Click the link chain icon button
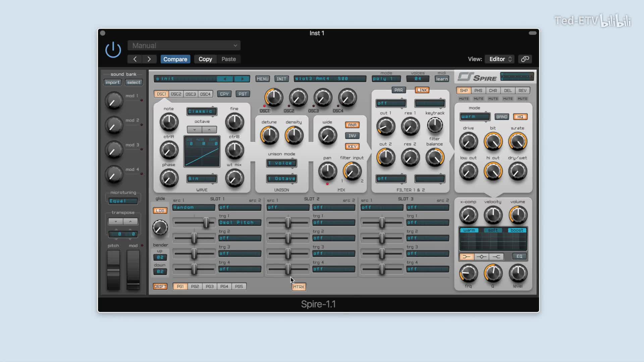 click(x=525, y=59)
